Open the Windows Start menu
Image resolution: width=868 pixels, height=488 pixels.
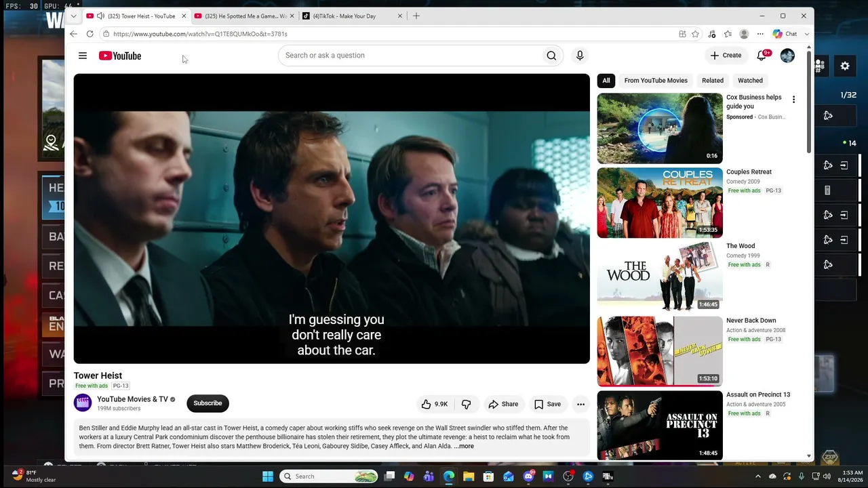[x=268, y=476]
